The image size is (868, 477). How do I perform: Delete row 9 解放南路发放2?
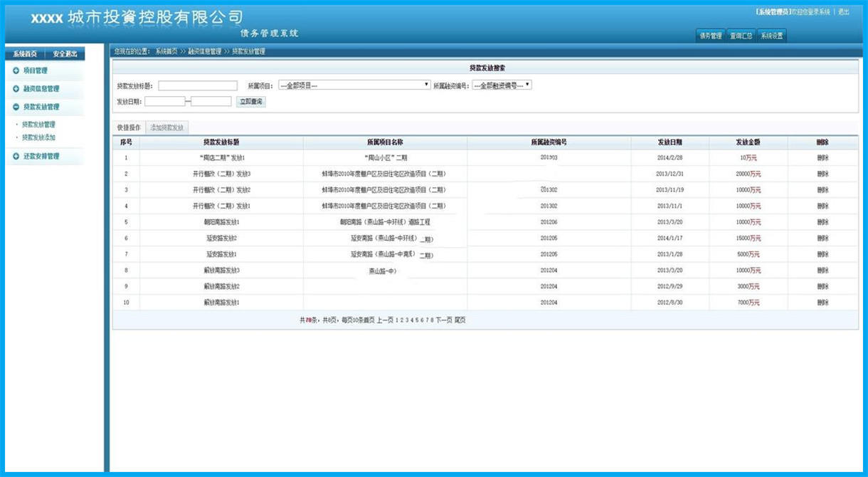822,286
